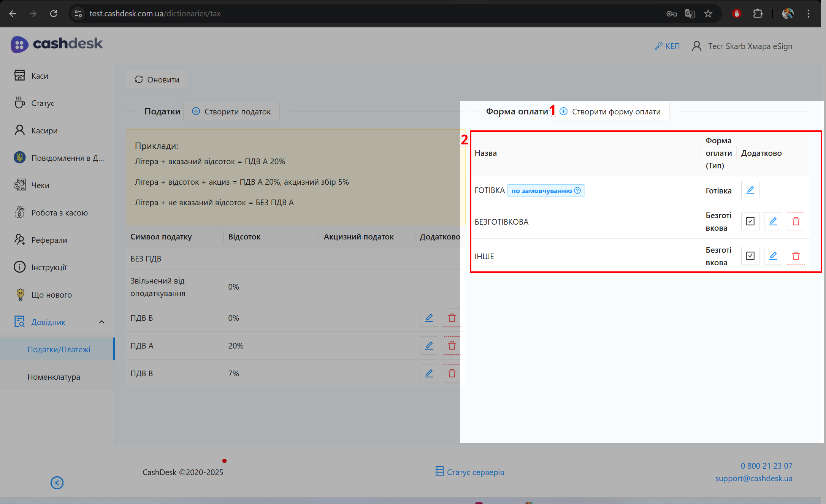Collapse sidebar with the round arrow icon
This screenshot has width=826, height=504.
click(x=57, y=483)
